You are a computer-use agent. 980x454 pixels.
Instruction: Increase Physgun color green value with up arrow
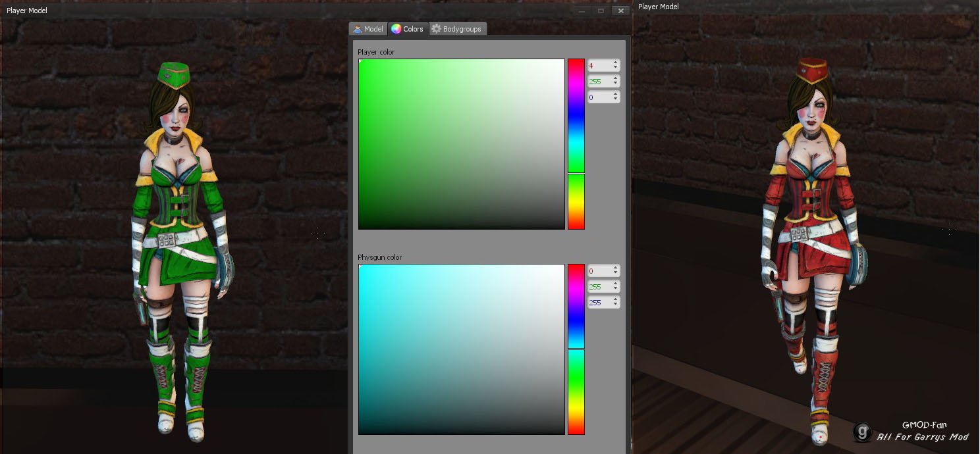pyautogui.click(x=616, y=284)
